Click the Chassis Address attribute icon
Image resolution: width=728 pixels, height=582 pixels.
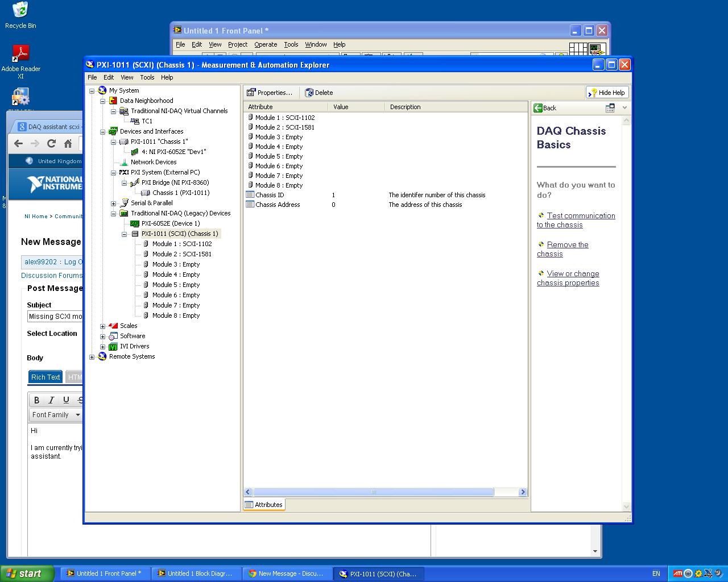[250, 205]
